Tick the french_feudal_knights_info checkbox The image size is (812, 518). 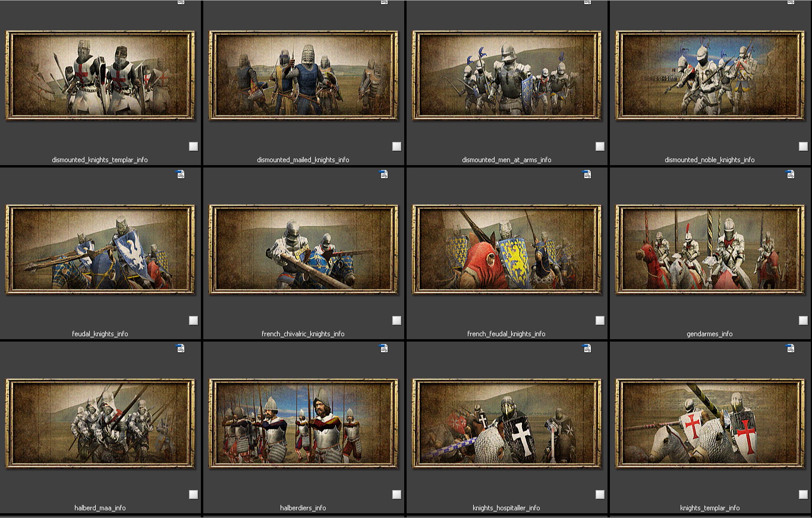(600, 320)
